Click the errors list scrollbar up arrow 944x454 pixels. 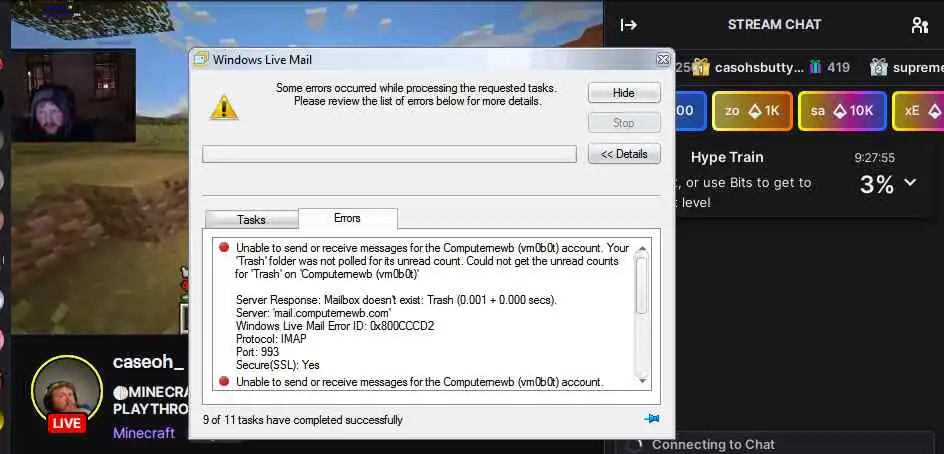pos(642,249)
